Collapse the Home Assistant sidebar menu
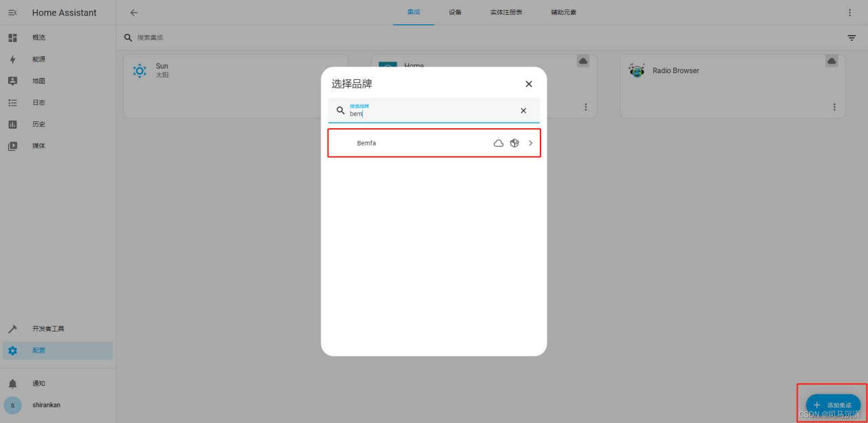 click(12, 12)
